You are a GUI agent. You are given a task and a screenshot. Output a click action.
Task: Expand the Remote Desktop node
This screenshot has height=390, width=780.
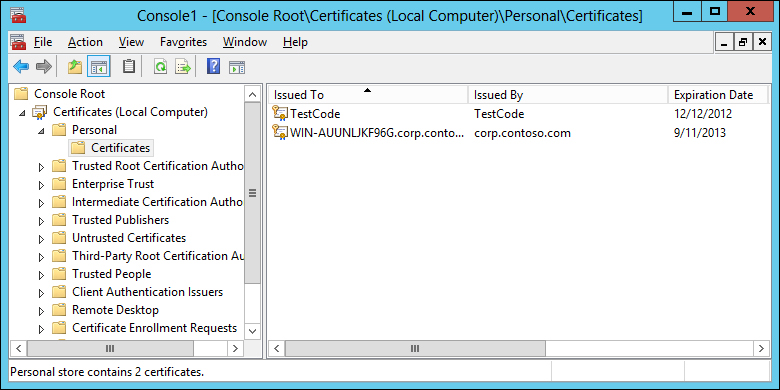pyautogui.click(x=41, y=311)
